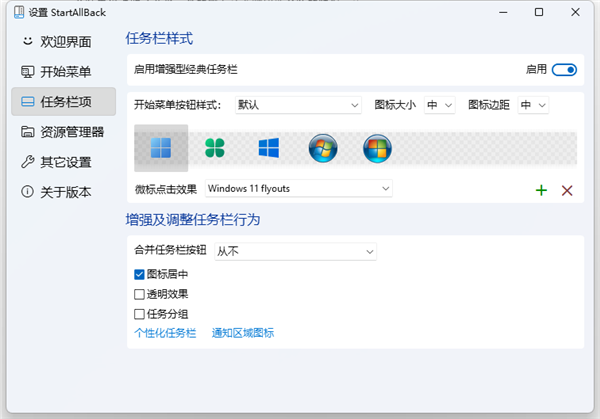
Task: Choose the green four-leaf clover start button
Action: click(x=215, y=149)
